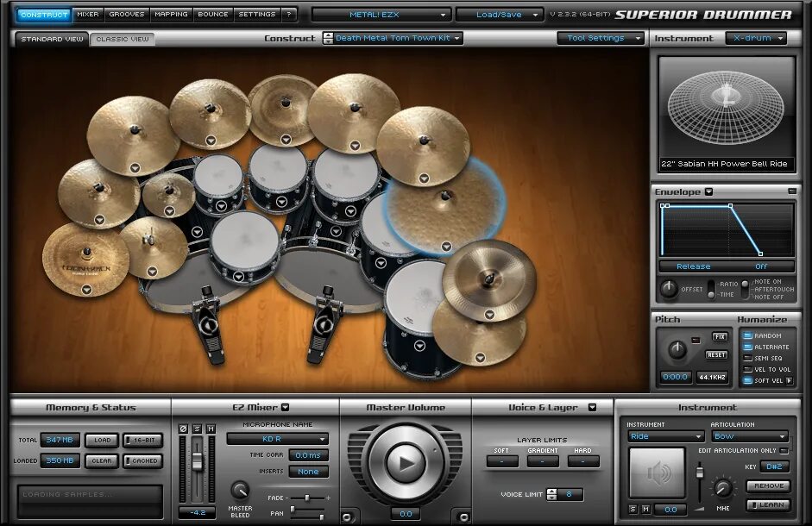Screen dimensions: 812x526
Task: Click the Soft Vel settings arrow
Action: tap(790, 380)
